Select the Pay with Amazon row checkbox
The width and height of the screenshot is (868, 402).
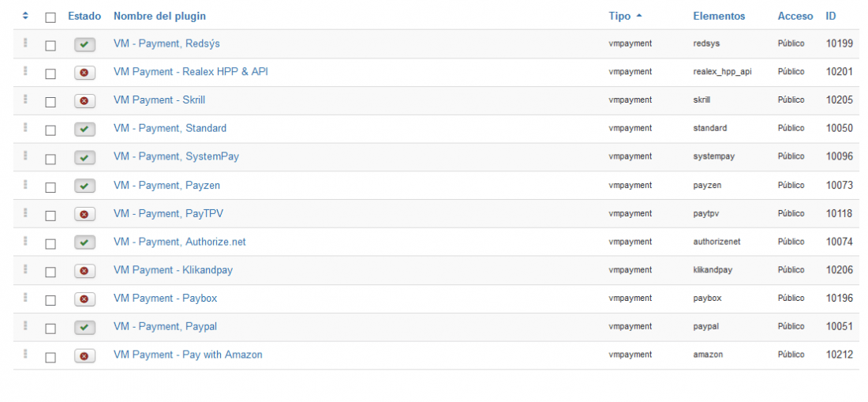pos(51,357)
